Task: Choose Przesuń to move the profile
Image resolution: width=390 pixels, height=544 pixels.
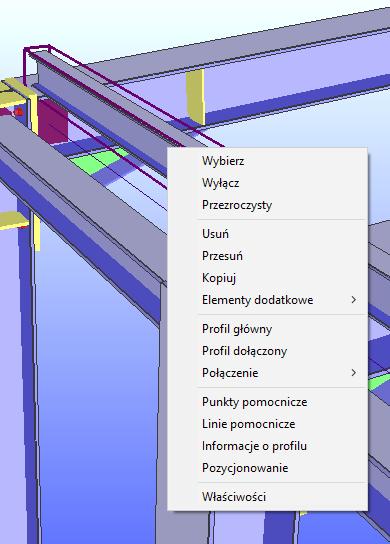Action: (267, 256)
